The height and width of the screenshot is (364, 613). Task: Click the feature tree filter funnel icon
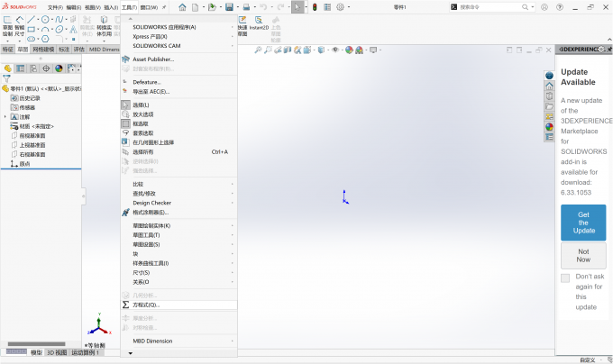tap(6, 79)
